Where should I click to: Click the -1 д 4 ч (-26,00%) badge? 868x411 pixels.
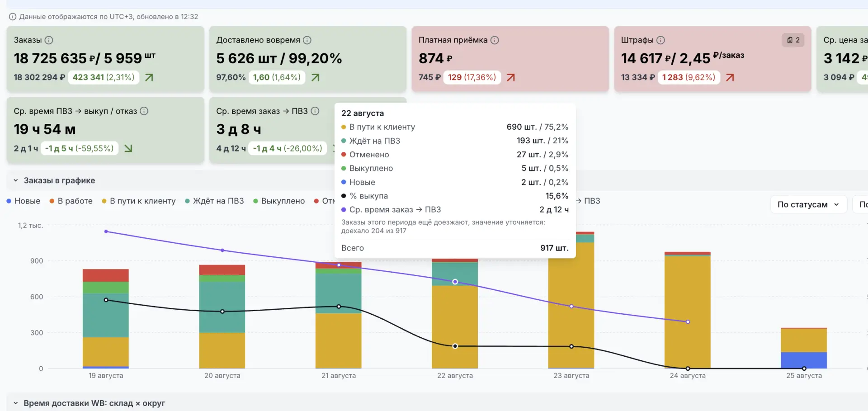coord(288,148)
